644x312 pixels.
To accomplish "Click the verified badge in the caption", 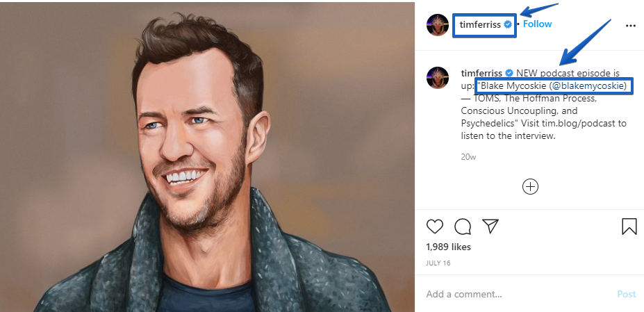I will pyautogui.click(x=509, y=73).
